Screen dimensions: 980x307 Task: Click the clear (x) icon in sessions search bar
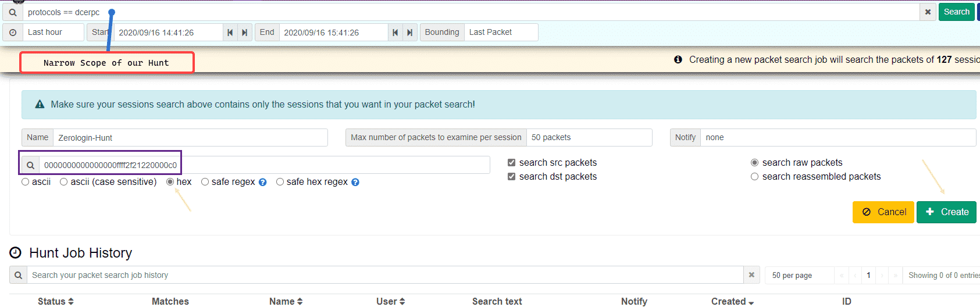tap(928, 12)
